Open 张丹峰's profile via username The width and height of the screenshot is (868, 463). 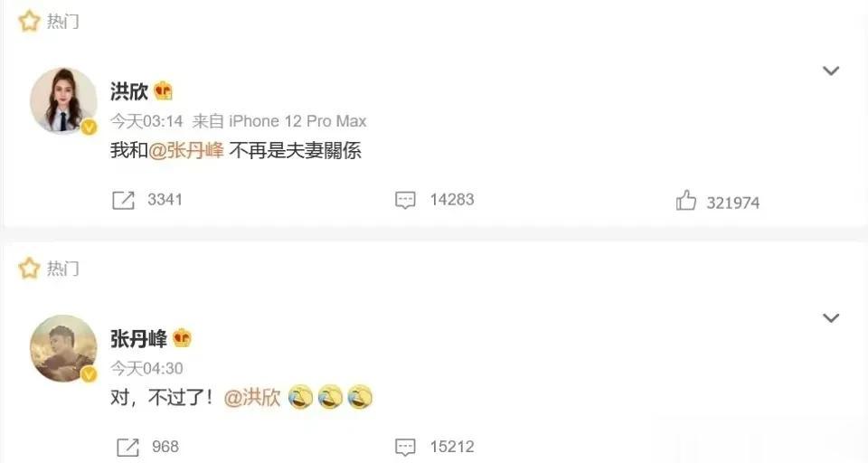tap(138, 338)
